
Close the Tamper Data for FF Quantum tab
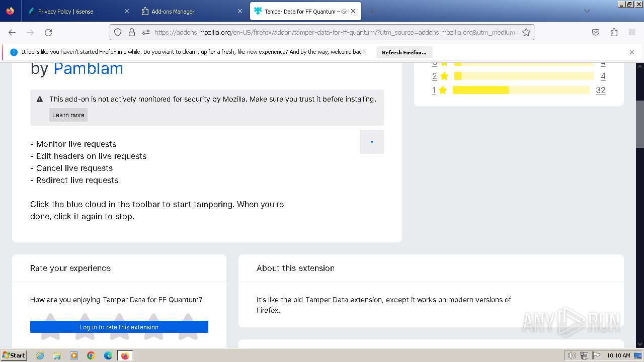[353, 11]
